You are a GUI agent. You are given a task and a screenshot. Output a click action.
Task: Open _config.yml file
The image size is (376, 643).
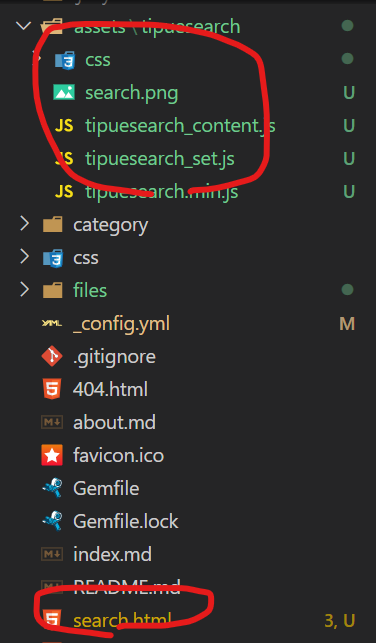tap(121, 324)
